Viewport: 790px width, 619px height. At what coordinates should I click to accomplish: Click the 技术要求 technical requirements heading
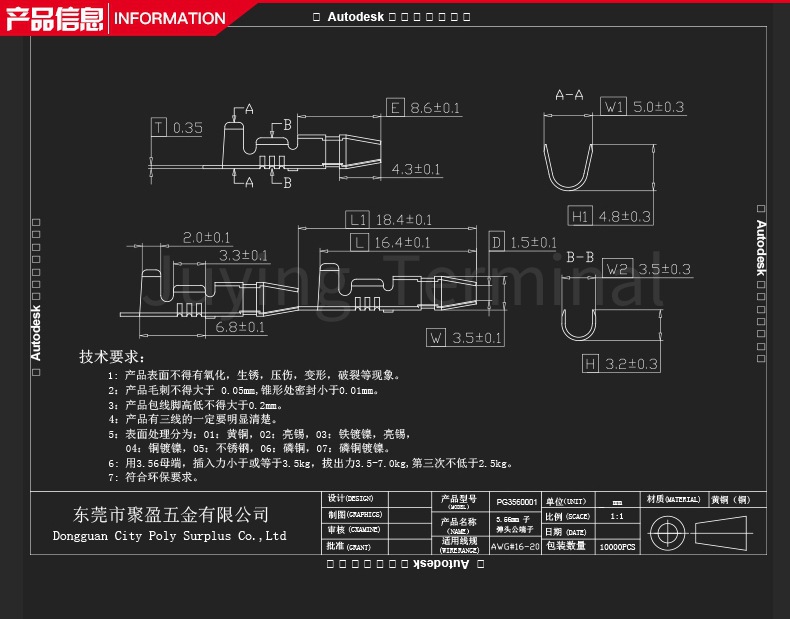(111, 357)
